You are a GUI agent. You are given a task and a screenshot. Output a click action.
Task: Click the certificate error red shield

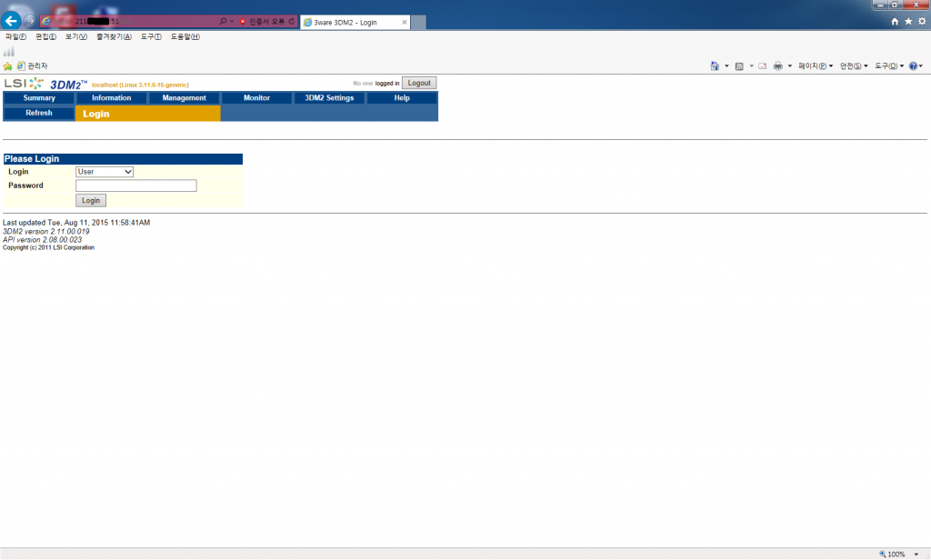[x=242, y=21]
